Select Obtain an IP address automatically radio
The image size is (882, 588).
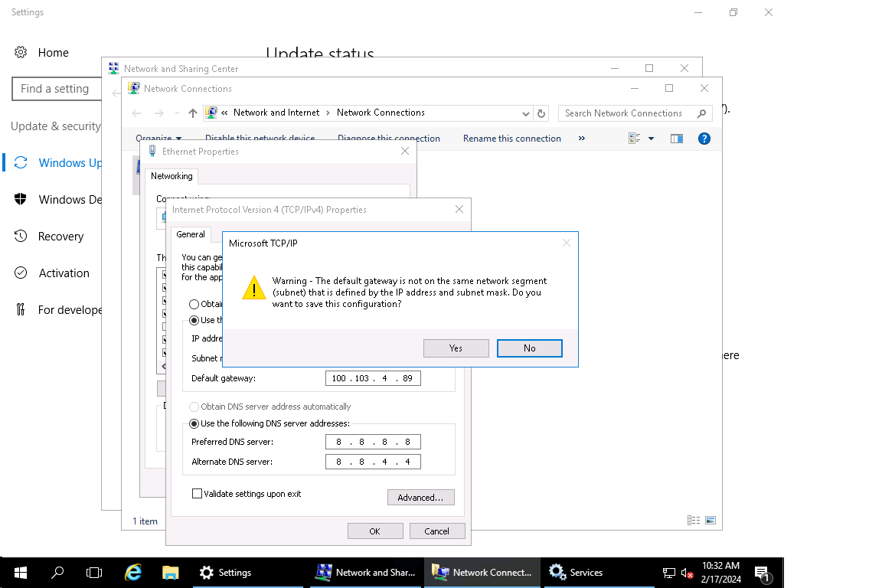pos(194,304)
